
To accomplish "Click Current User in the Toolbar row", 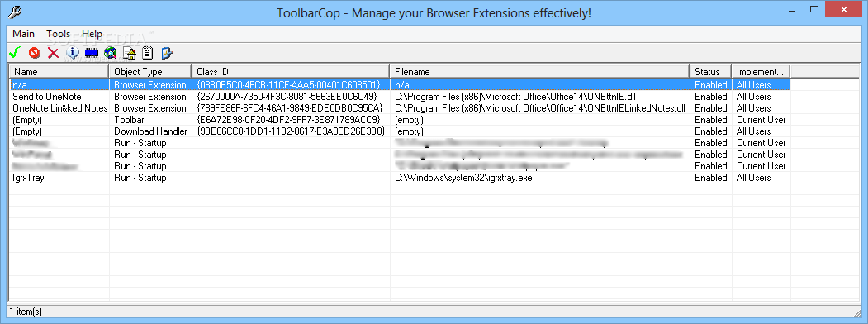I will point(761,120).
